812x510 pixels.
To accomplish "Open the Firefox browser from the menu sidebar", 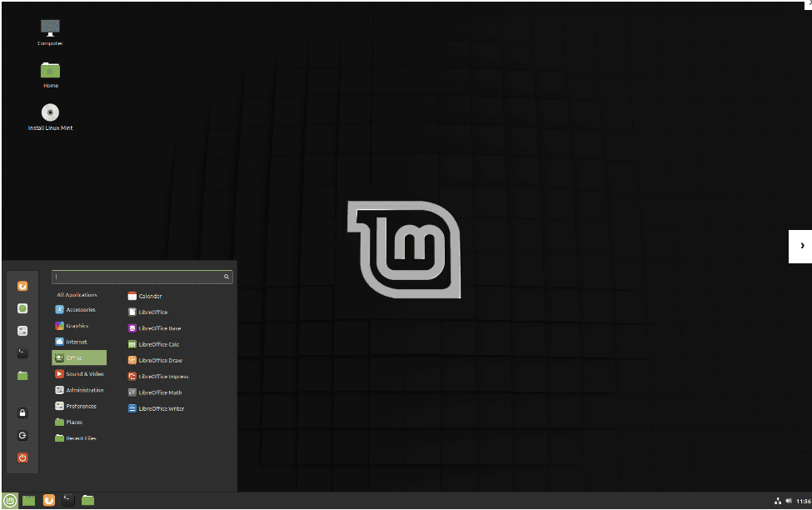I will click(x=22, y=286).
